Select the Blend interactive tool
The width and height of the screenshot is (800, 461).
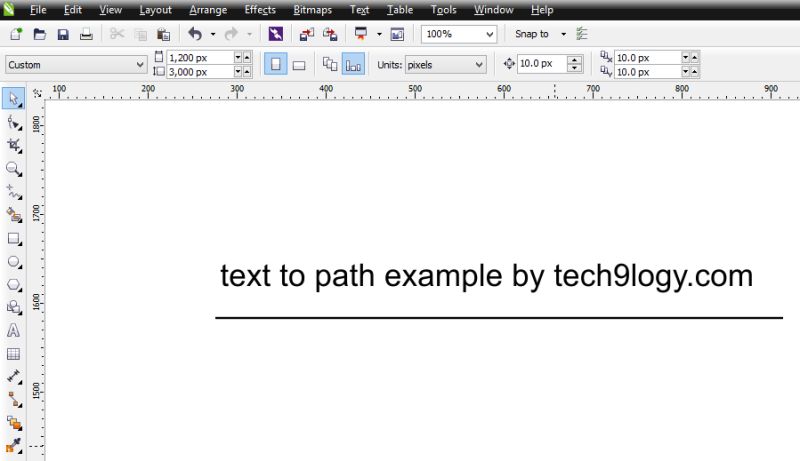[14, 423]
